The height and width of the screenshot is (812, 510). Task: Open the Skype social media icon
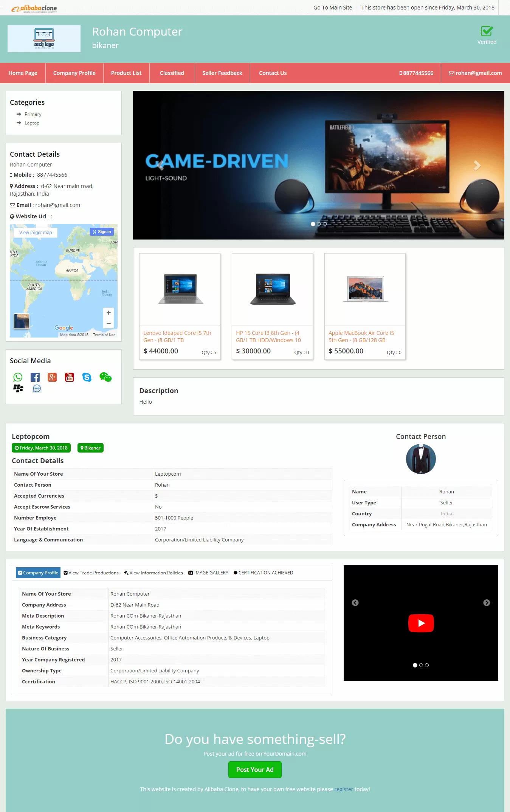[x=87, y=377]
